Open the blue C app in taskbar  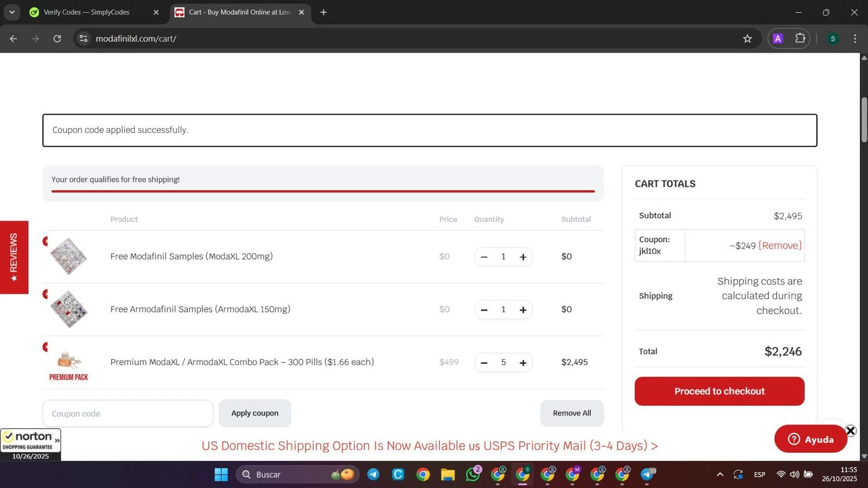click(398, 475)
